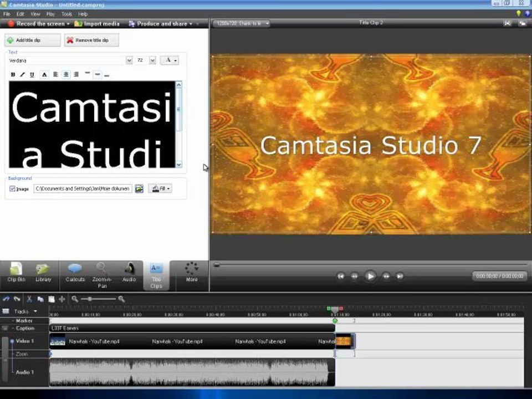Viewport: 532px width, 399px height.
Task: Open the Tools menu
Action: pos(66,14)
